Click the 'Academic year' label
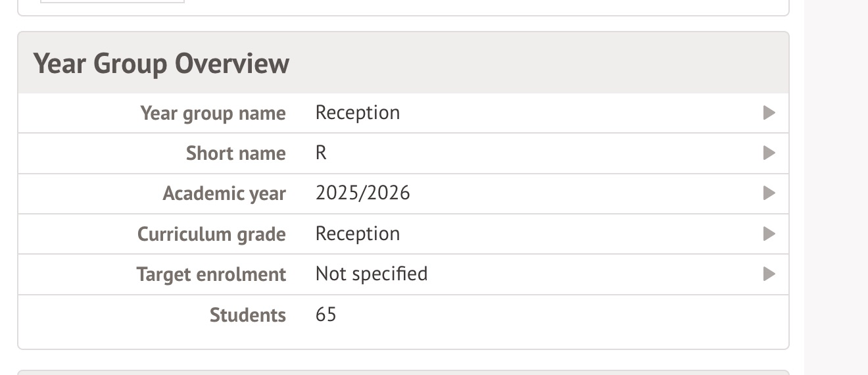 pos(224,193)
